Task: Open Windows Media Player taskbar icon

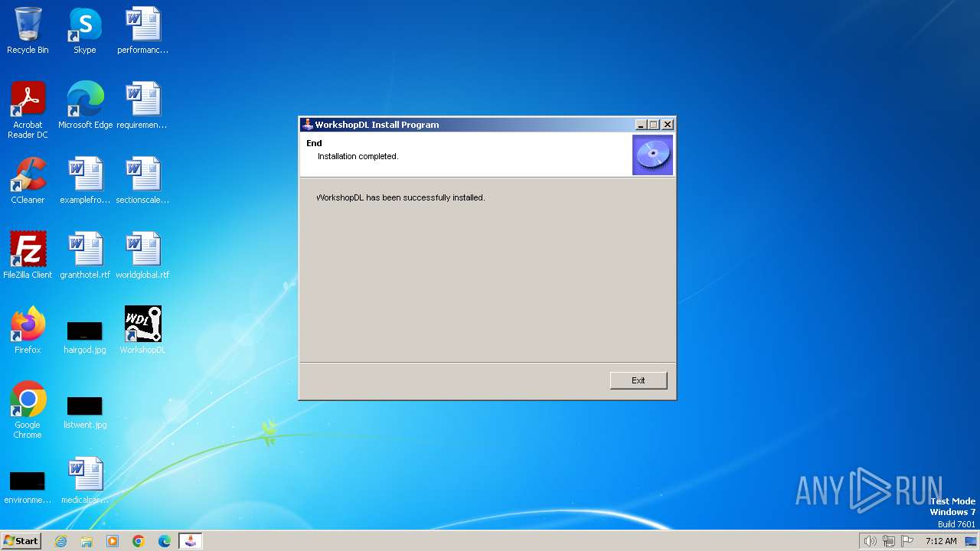Action: point(113,541)
